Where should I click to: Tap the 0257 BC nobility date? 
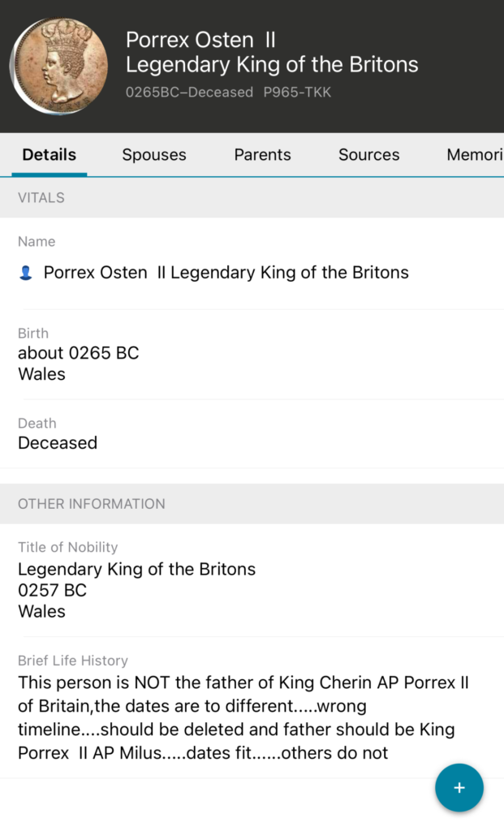pyautogui.click(x=52, y=591)
